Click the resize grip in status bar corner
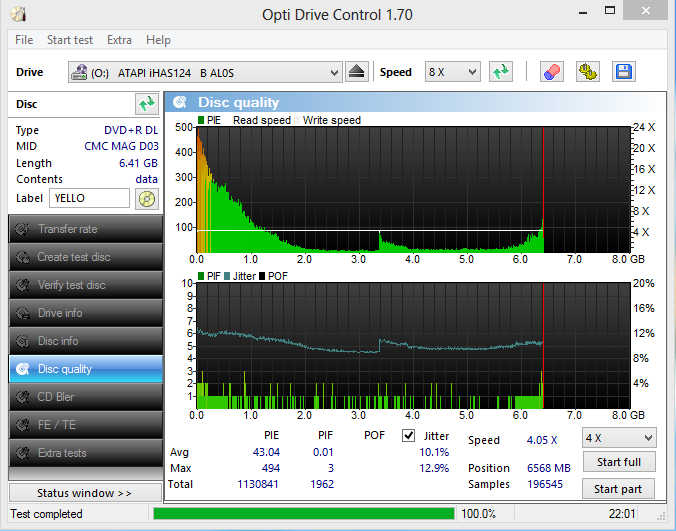 click(661, 516)
